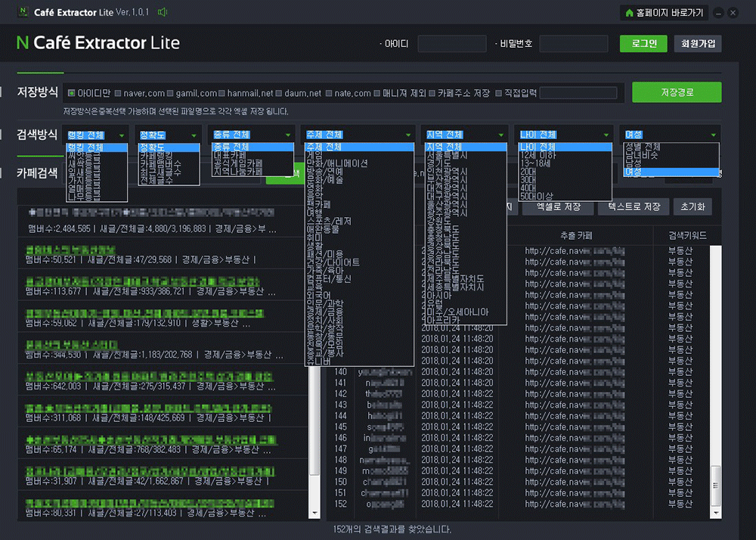Toggle the 주제 전체 dropdown arrow
The height and width of the screenshot is (540, 756).
[408, 135]
